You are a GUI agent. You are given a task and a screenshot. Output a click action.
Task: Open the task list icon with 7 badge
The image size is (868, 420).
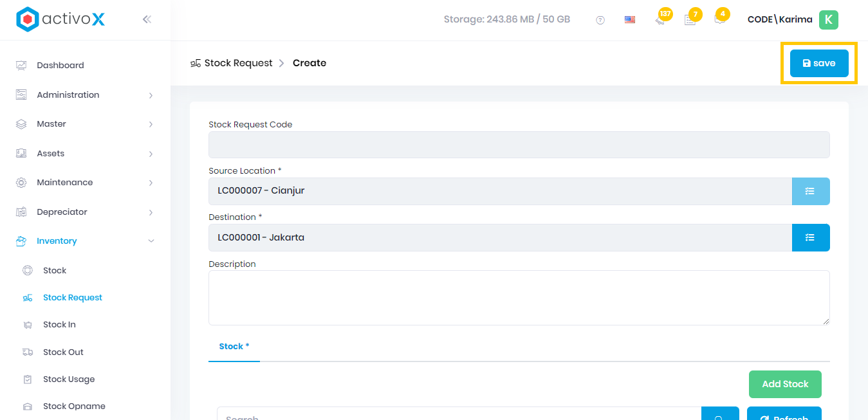(x=690, y=19)
